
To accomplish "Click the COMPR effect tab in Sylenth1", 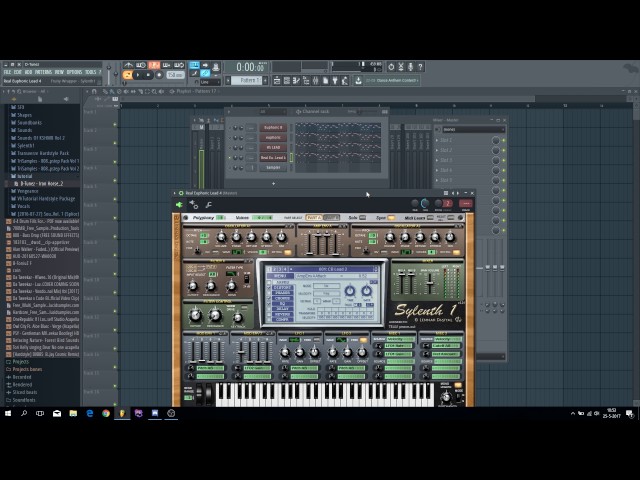I will click(283, 320).
